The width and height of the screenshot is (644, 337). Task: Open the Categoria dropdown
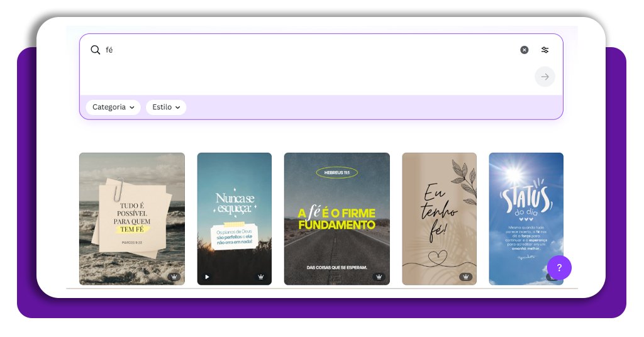pyautogui.click(x=113, y=108)
